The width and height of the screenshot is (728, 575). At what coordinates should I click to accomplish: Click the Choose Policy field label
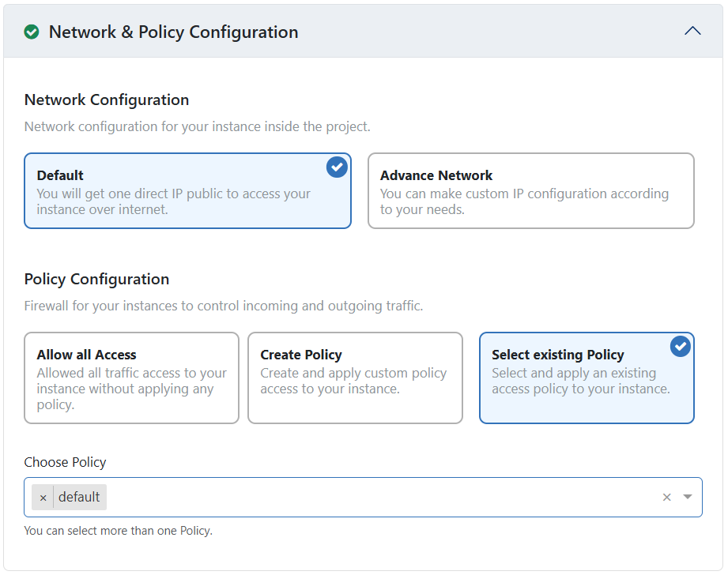click(65, 463)
